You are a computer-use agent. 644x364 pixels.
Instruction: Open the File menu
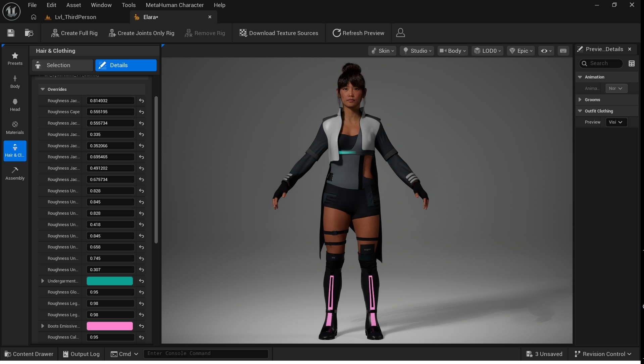tap(32, 5)
